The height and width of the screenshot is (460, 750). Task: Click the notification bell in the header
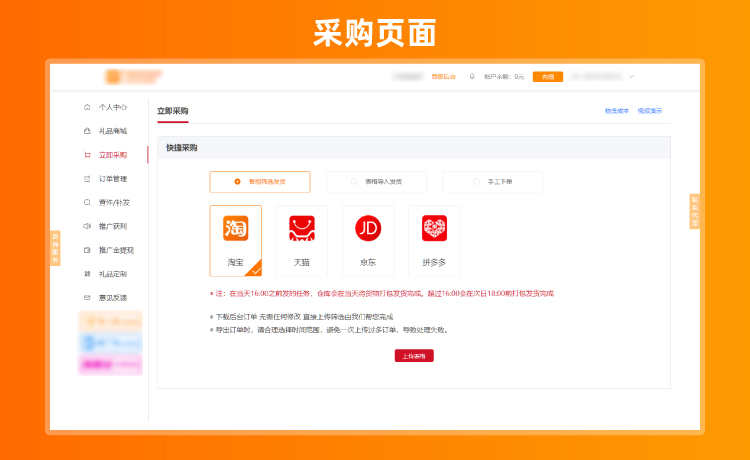(472, 77)
